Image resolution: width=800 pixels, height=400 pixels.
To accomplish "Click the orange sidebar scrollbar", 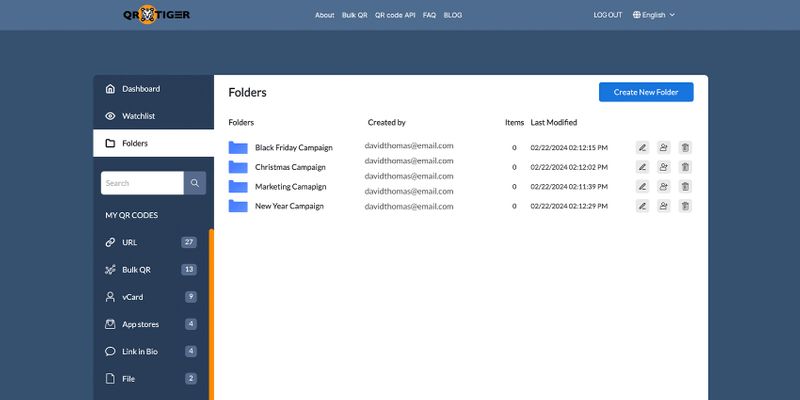I will pyautogui.click(x=211, y=314).
